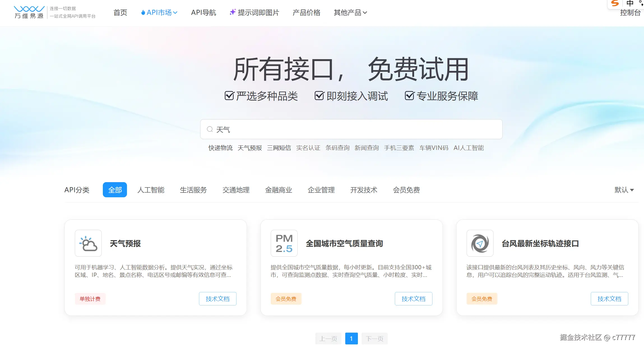Click the Sogou input method S icon
This screenshot has width=644, height=350.
click(615, 3)
